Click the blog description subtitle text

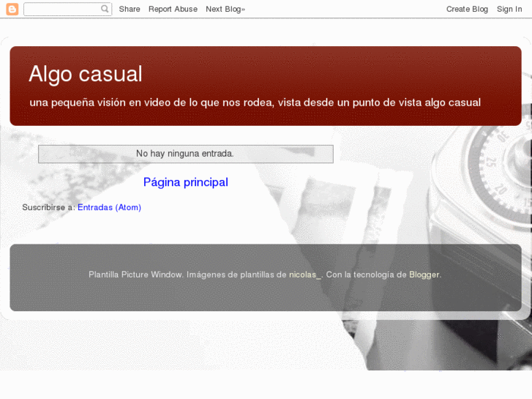[255, 102]
